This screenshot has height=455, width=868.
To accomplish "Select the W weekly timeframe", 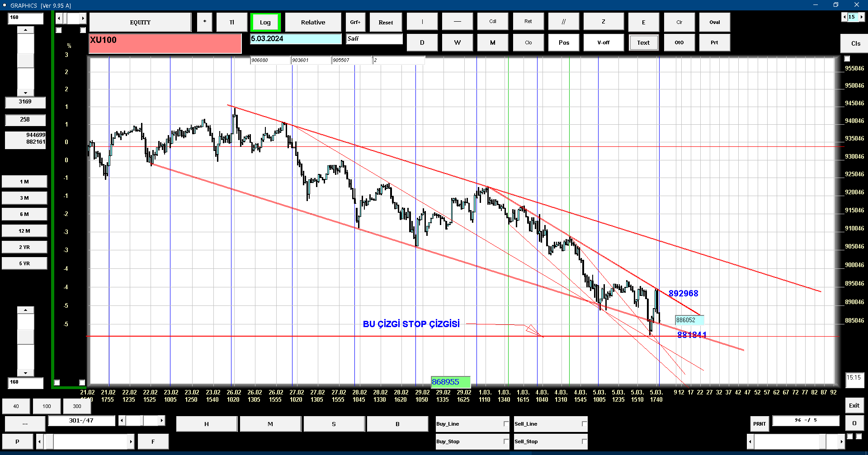I will point(458,42).
